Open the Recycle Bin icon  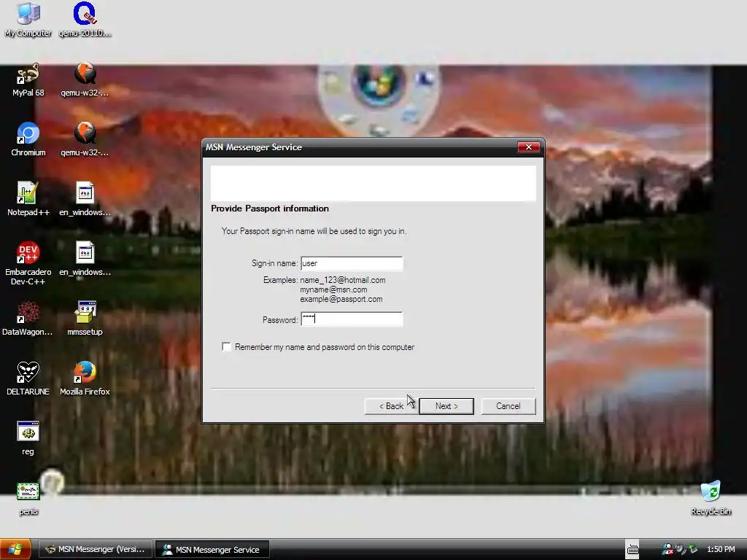click(x=711, y=498)
